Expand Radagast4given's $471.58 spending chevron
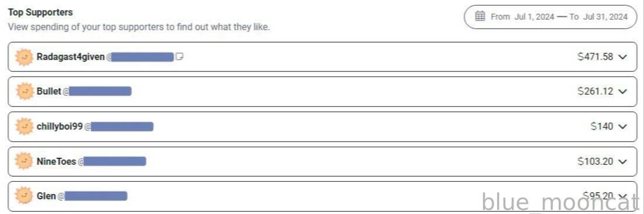644x214 pixels. click(x=623, y=57)
